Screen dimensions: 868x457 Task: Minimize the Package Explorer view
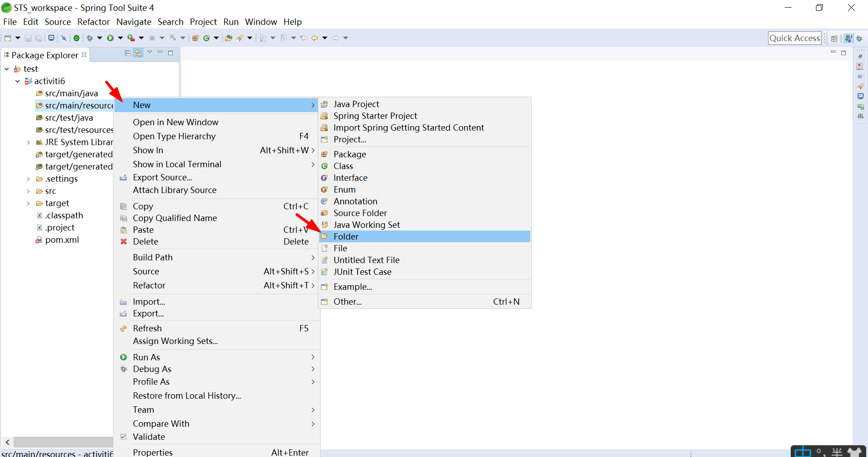(160, 52)
